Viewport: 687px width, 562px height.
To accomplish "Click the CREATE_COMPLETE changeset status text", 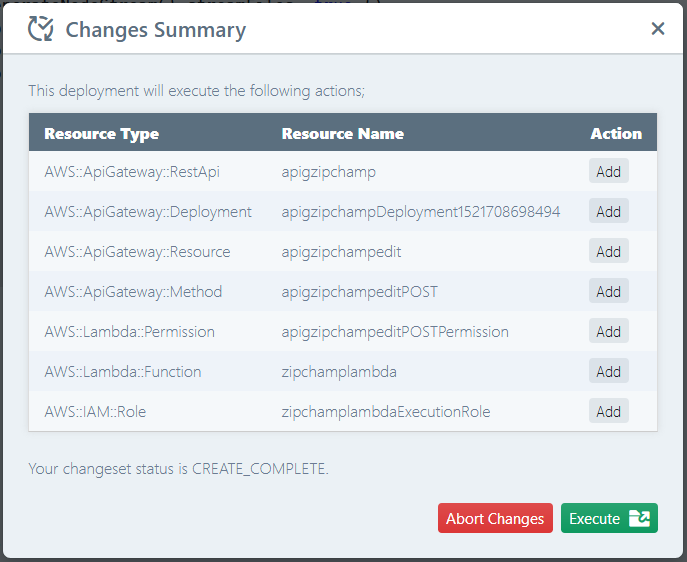I will (260, 467).
